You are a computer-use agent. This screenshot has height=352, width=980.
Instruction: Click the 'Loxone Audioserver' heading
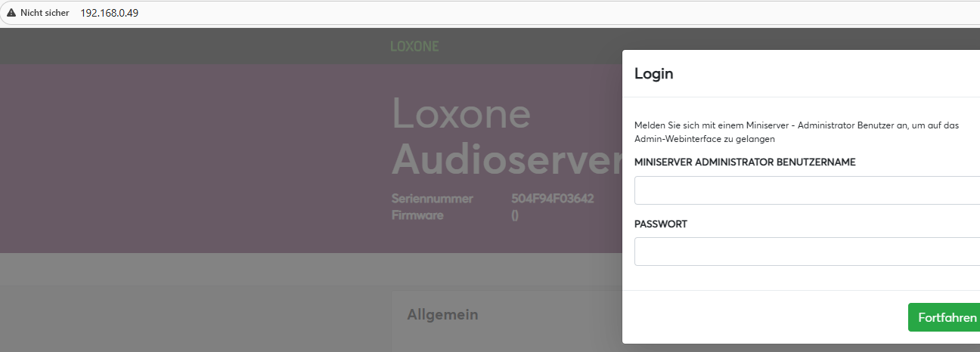click(x=507, y=136)
